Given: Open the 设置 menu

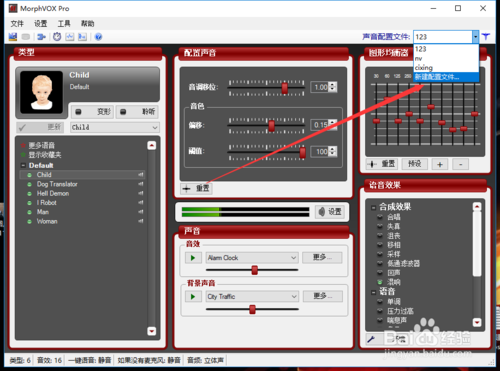Looking at the screenshot, I should tap(41, 24).
